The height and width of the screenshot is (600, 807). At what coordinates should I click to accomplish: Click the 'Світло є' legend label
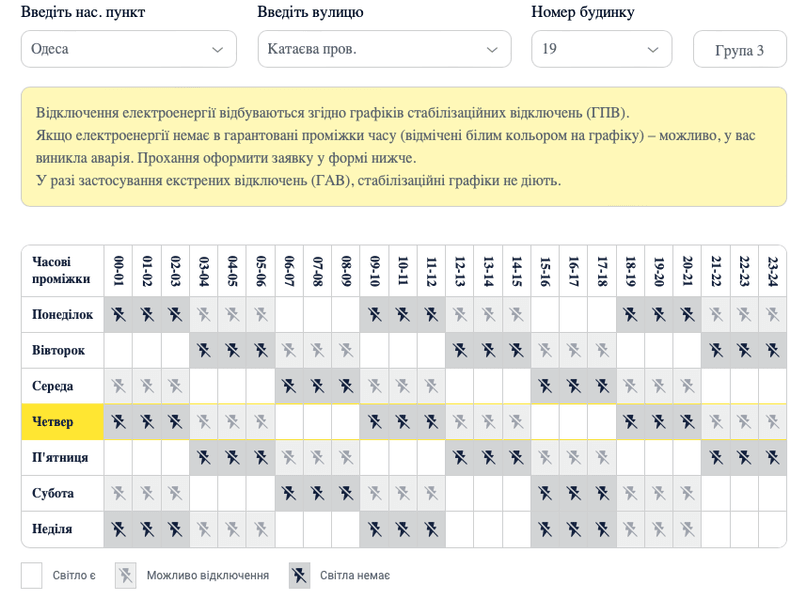[x=73, y=576]
